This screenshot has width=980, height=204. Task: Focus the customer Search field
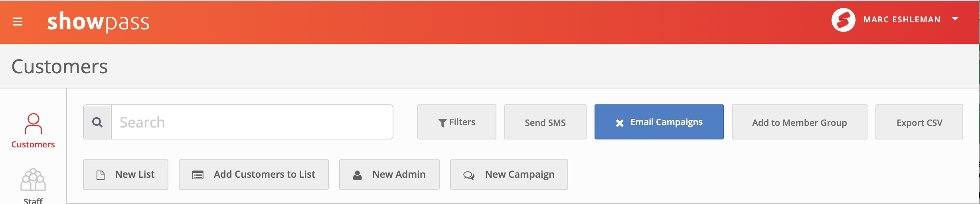(252, 122)
